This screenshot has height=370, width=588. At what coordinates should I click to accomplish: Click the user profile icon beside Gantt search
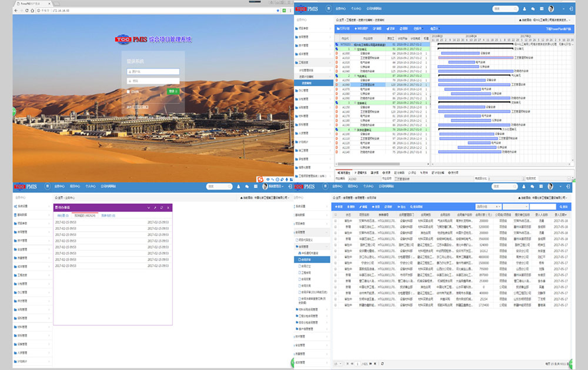pos(524,9)
